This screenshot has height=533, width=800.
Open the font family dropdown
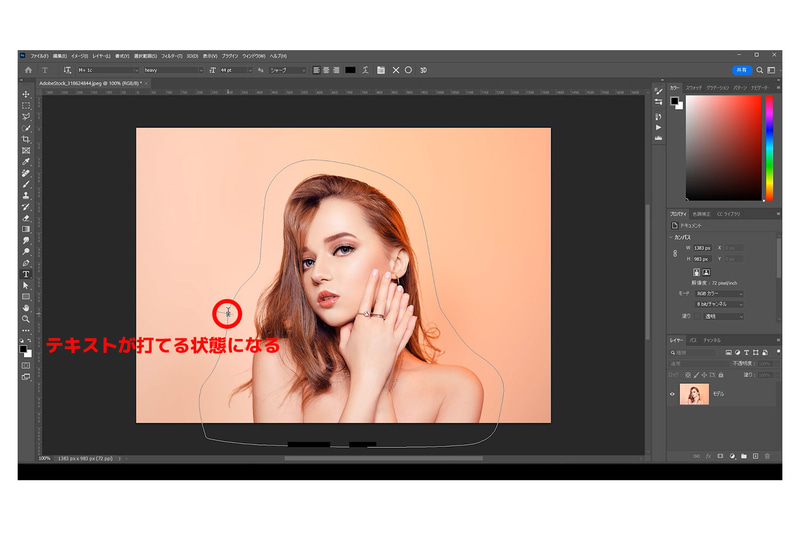coord(108,70)
